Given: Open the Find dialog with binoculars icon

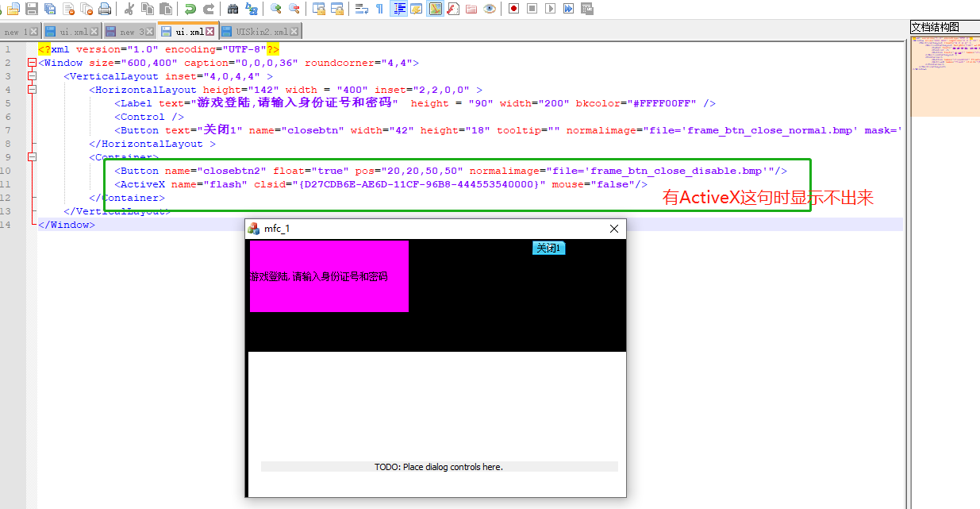Looking at the screenshot, I should [231, 9].
